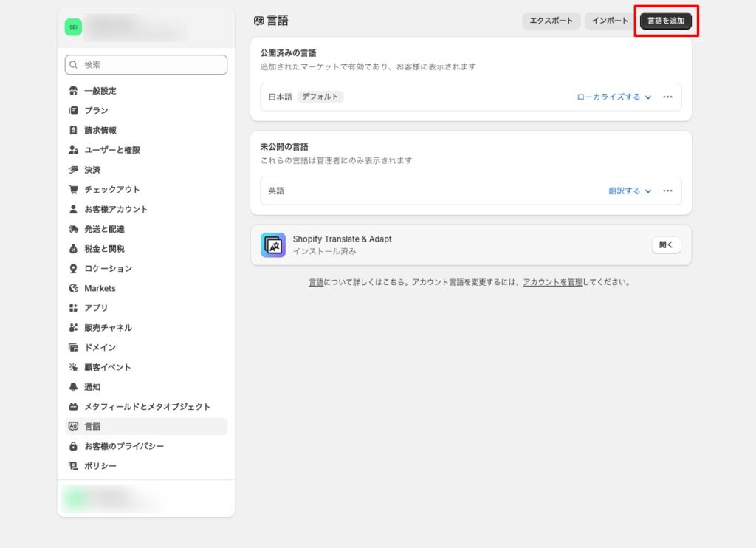Click the 検索 search field
This screenshot has height=548, width=756.
click(x=145, y=64)
